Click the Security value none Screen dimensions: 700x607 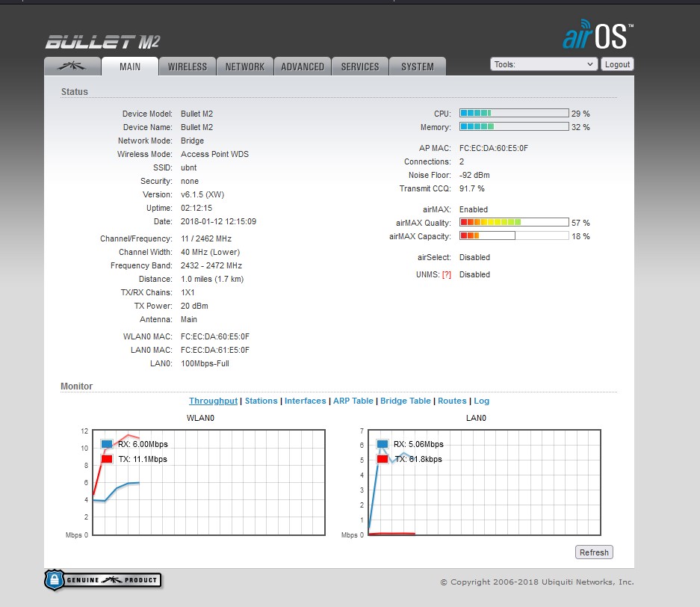click(190, 182)
